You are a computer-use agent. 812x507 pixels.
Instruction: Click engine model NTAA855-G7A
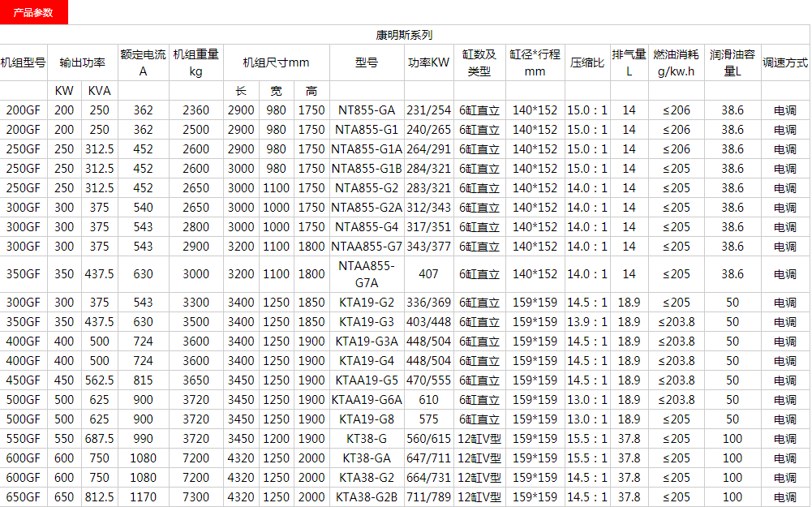point(367,274)
